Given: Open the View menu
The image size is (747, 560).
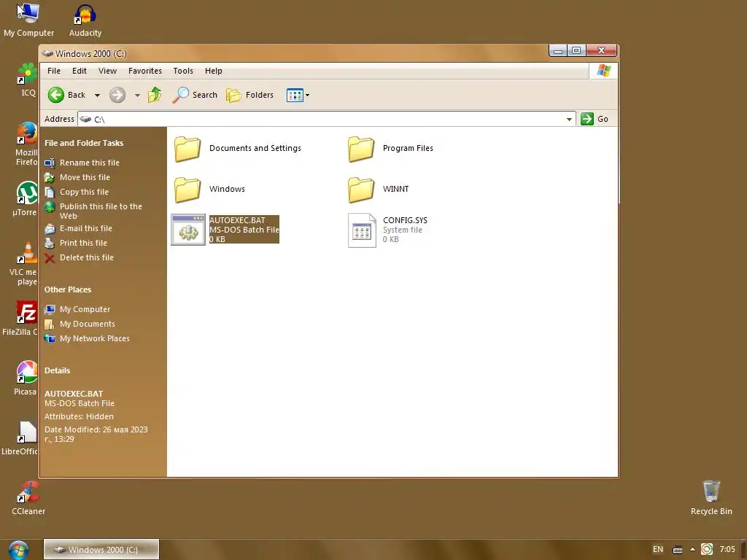Looking at the screenshot, I should (x=107, y=71).
